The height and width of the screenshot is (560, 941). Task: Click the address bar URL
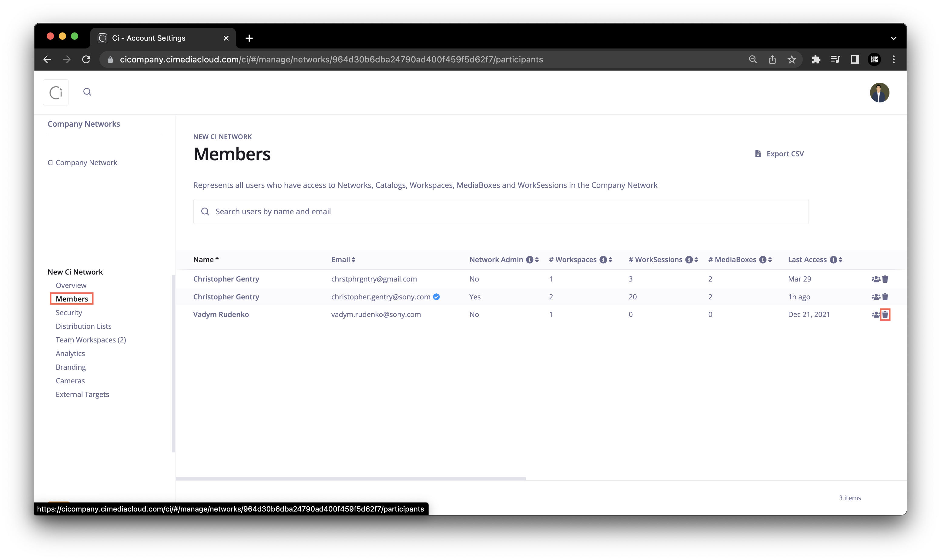point(331,59)
